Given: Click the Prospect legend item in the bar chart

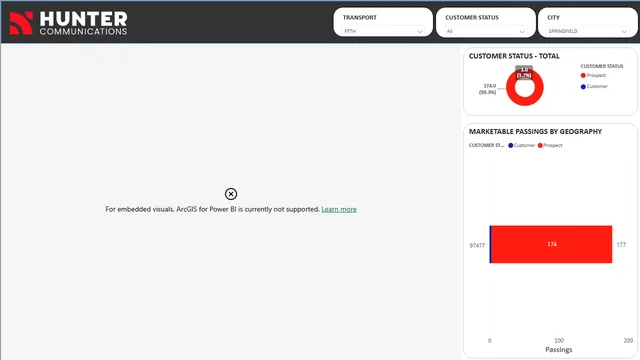Looking at the screenshot, I should 550,145.
